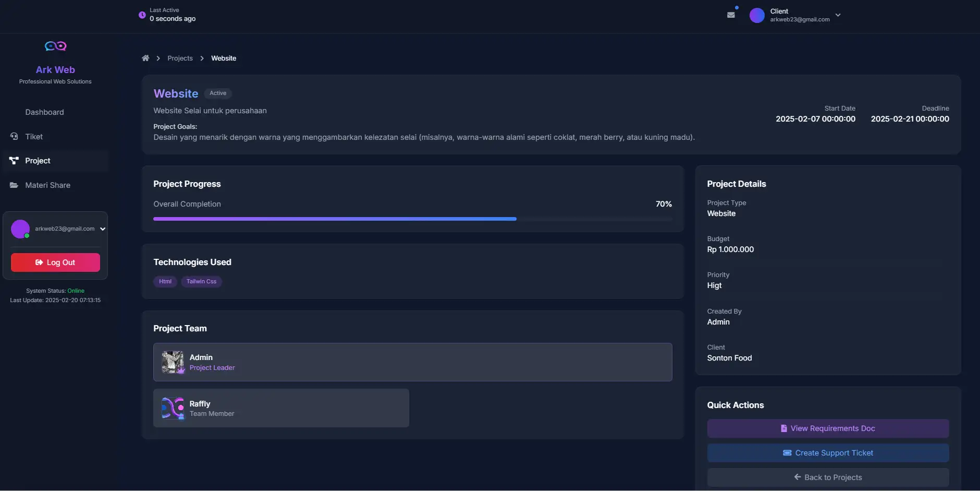Click the Client profile avatar circle
This screenshot has height=491, width=980.
tap(757, 15)
